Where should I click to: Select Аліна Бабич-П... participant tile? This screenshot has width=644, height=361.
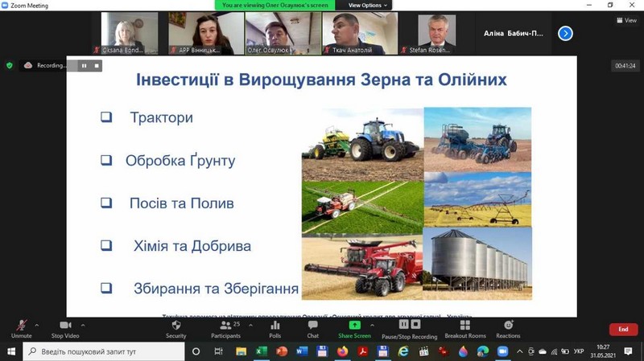(513, 33)
